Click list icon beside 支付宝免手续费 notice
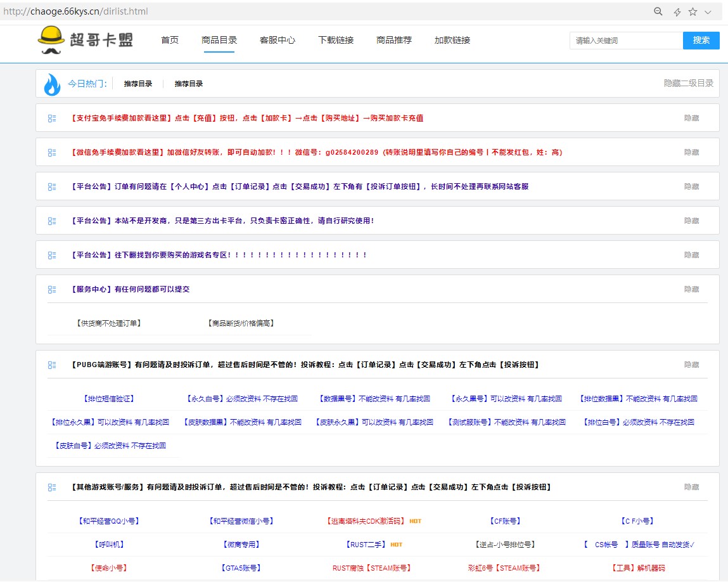728x582 pixels. click(52, 119)
